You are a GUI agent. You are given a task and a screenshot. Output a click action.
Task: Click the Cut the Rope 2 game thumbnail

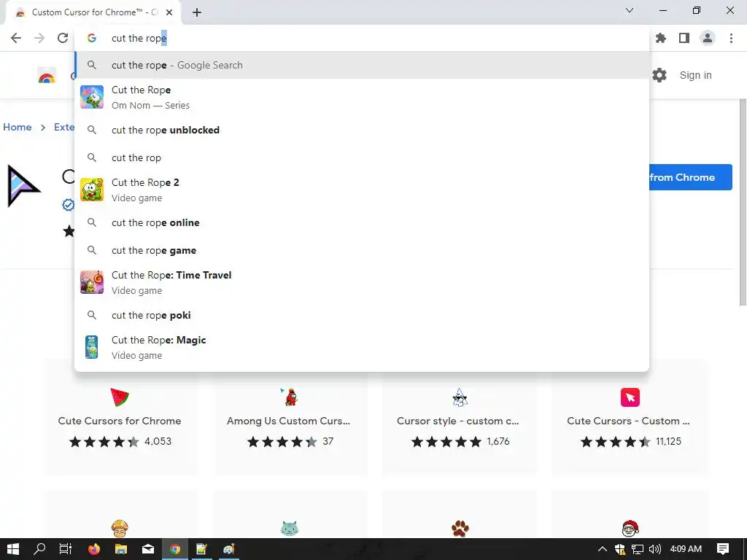[x=92, y=190]
